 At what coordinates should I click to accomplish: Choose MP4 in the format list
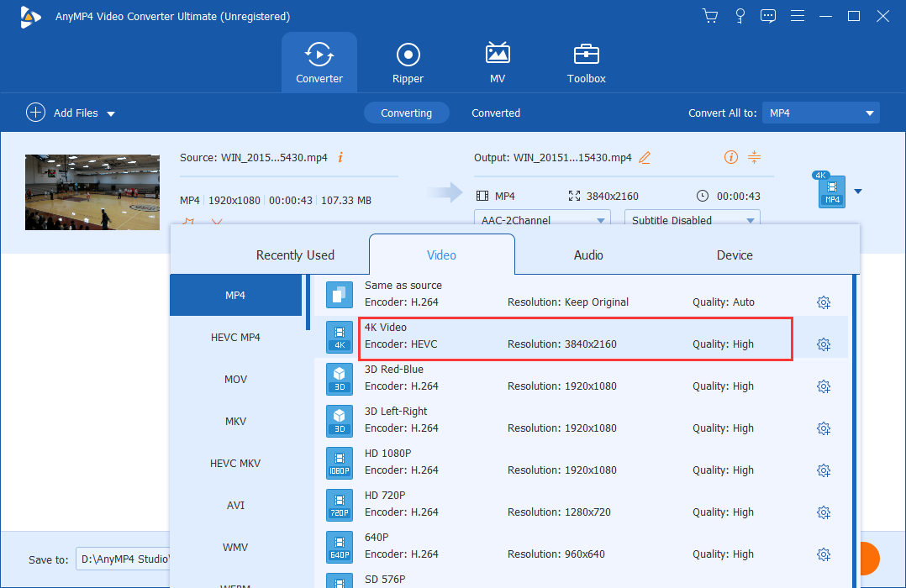pyautogui.click(x=235, y=295)
